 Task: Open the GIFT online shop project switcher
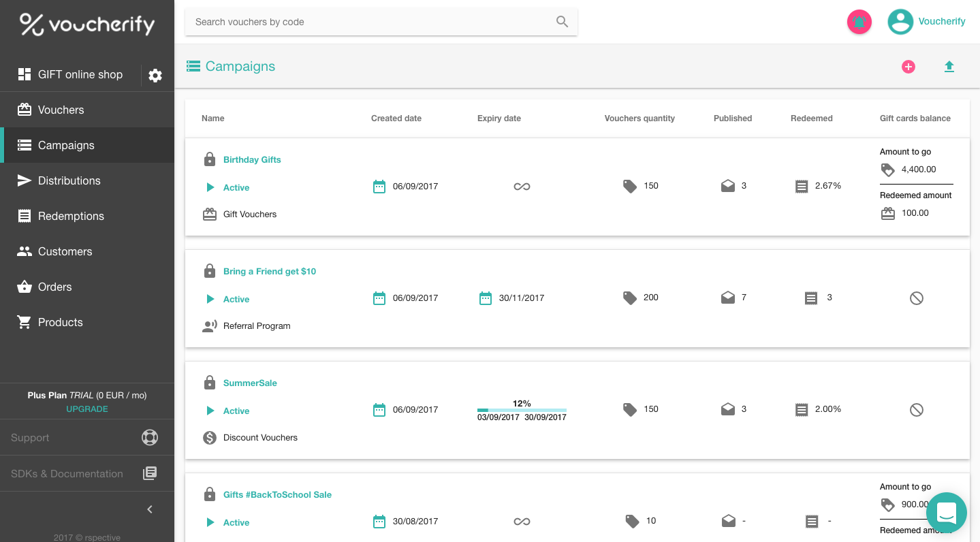(71, 75)
